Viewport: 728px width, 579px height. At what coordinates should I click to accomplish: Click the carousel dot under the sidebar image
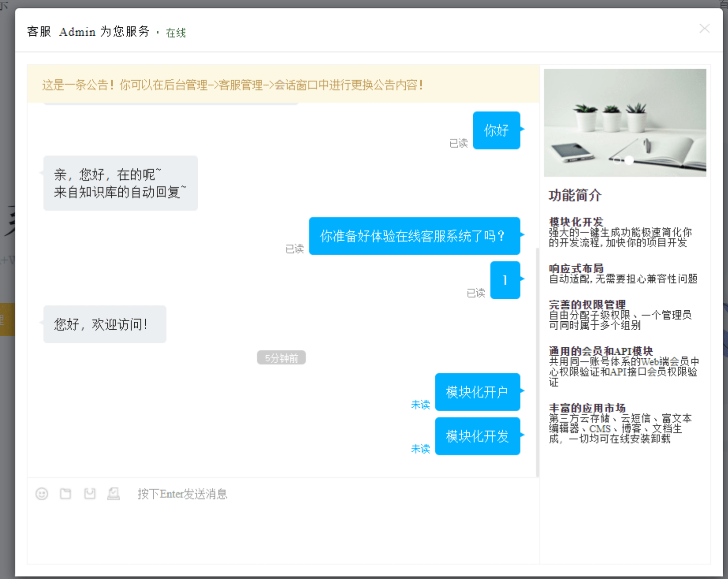pyautogui.click(x=618, y=161)
